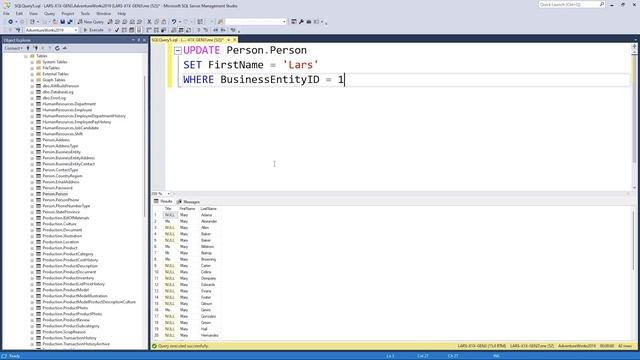Image resolution: width=640 pixels, height=360 pixels.
Task: Open the Edit menu
Action: click(x=19, y=13)
